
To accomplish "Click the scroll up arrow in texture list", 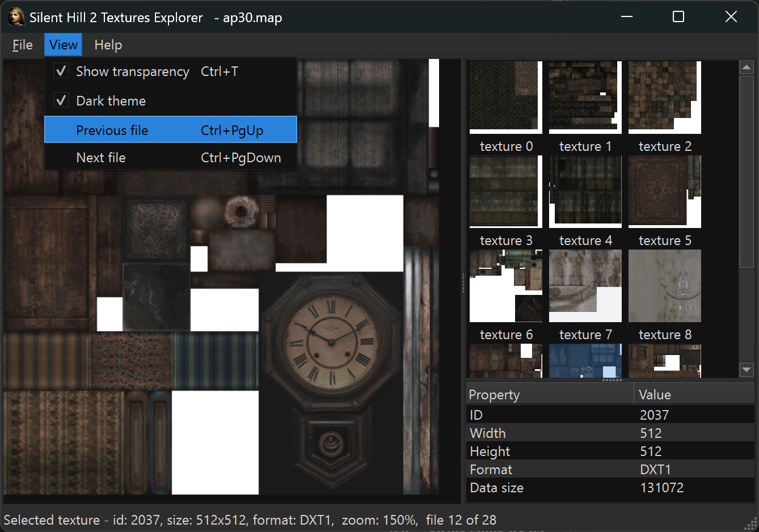I will click(x=747, y=67).
